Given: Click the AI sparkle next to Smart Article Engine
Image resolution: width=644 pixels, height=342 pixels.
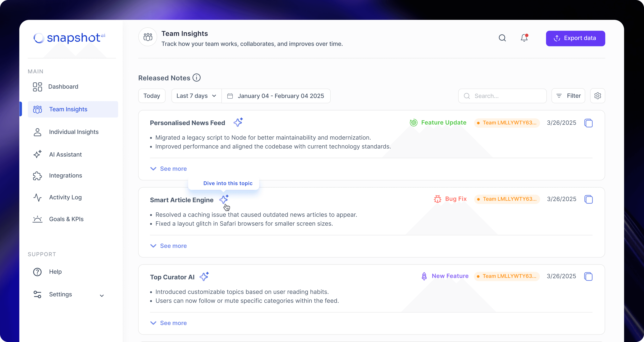Looking at the screenshot, I should pos(224,199).
